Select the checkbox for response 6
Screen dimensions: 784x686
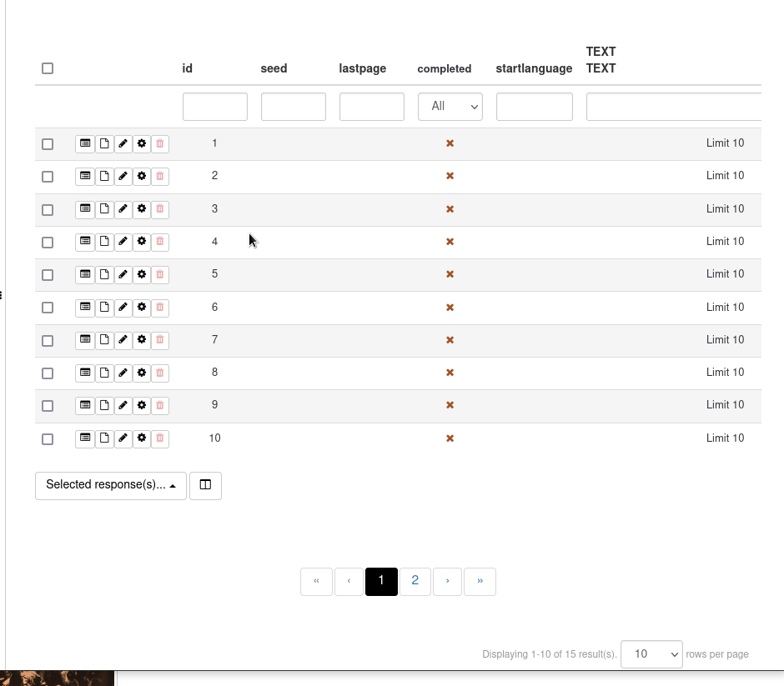point(48,308)
